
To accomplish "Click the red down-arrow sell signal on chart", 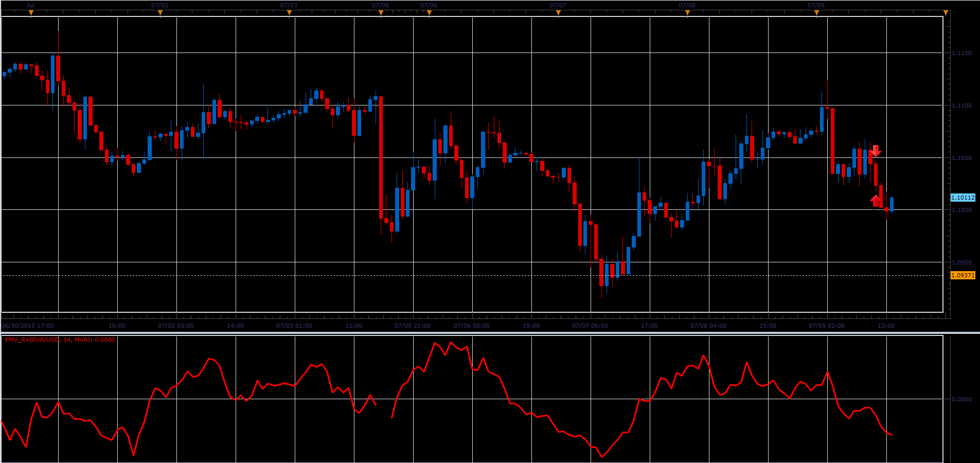I will coord(876,151).
